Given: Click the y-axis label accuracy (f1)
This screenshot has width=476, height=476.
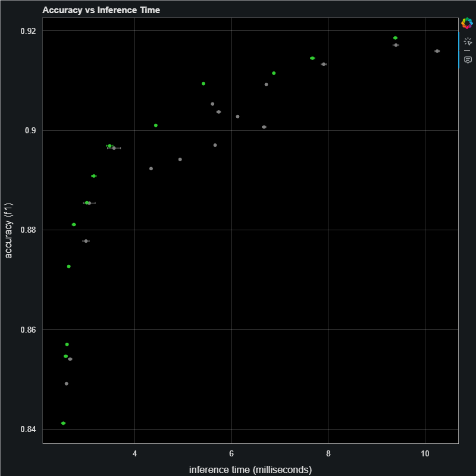Looking at the screenshot, I should pos(8,230).
